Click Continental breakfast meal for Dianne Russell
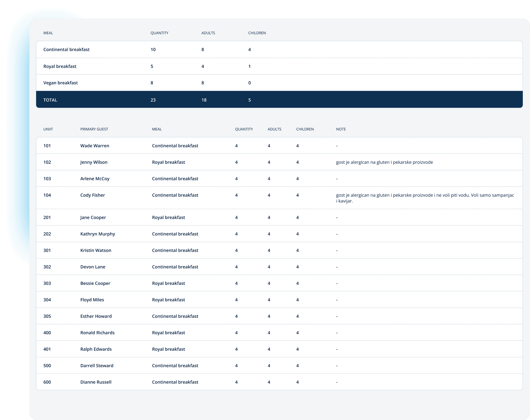The height and width of the screenshot is (420, 530). (175, 382)
